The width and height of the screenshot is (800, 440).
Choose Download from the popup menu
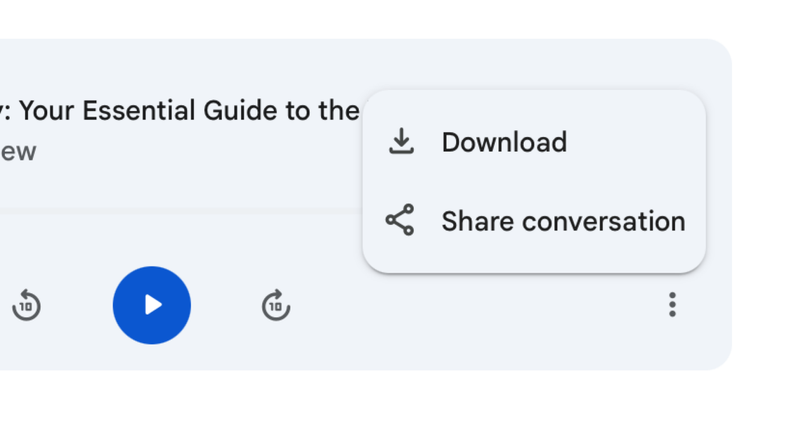(x=503, y=142)
